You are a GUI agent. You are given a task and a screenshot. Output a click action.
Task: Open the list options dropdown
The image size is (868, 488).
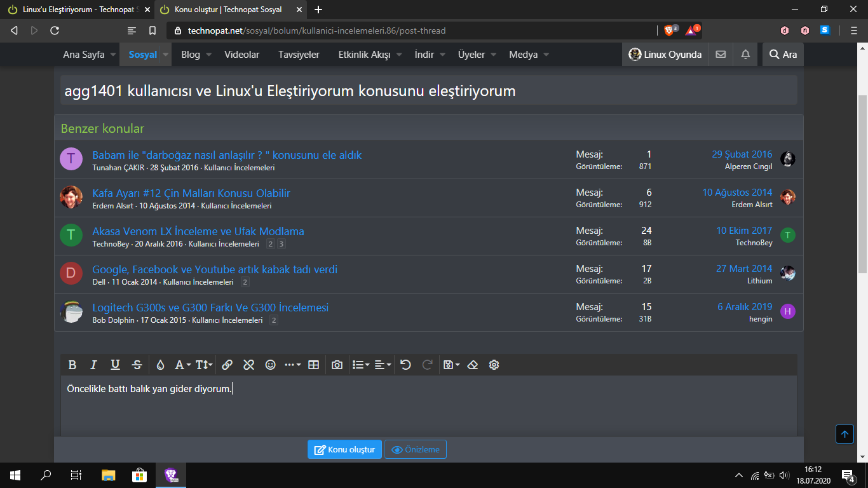(x=360, y=365)
